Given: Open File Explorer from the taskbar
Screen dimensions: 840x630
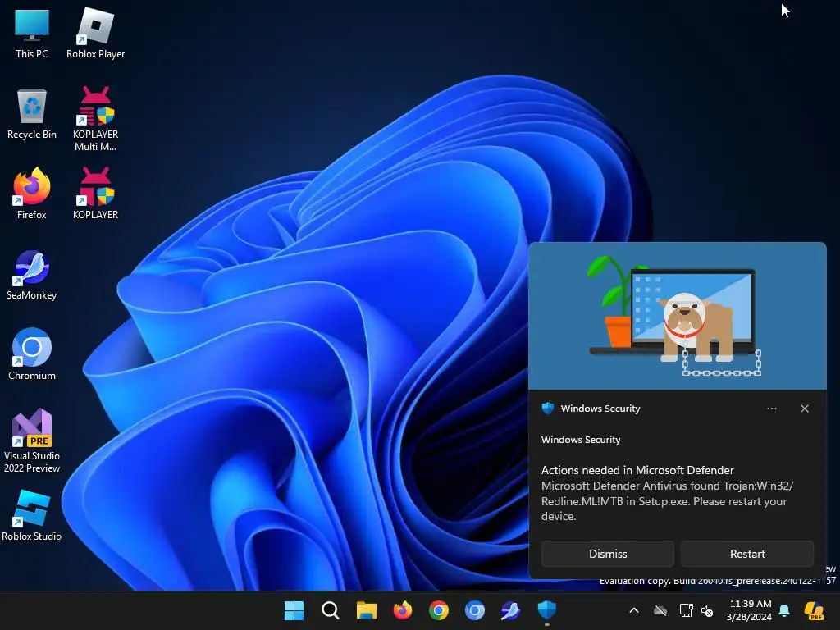Looking at the screenshot, I should click(367, 610).
